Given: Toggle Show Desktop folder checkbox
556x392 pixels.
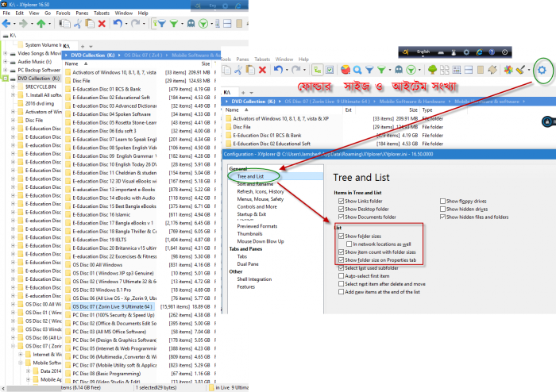Looking at the screenshot, I should [x=341, y=209].
